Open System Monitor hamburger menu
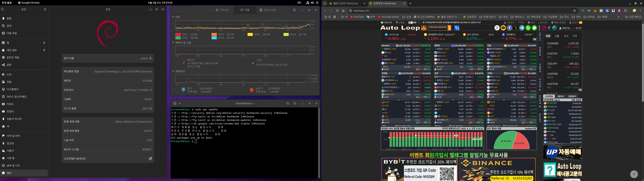Image resolution: width=644 pixels, height=181 pixels. [294, 10]
